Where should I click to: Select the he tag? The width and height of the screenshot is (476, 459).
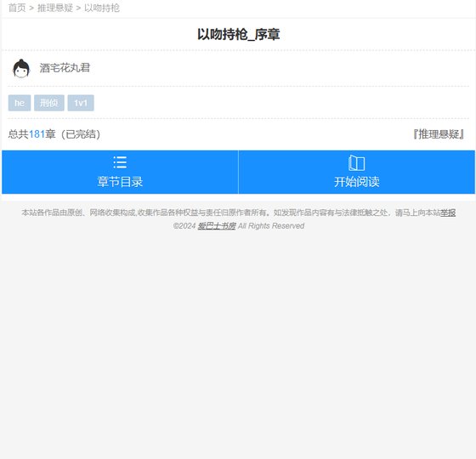click(20, 103)
